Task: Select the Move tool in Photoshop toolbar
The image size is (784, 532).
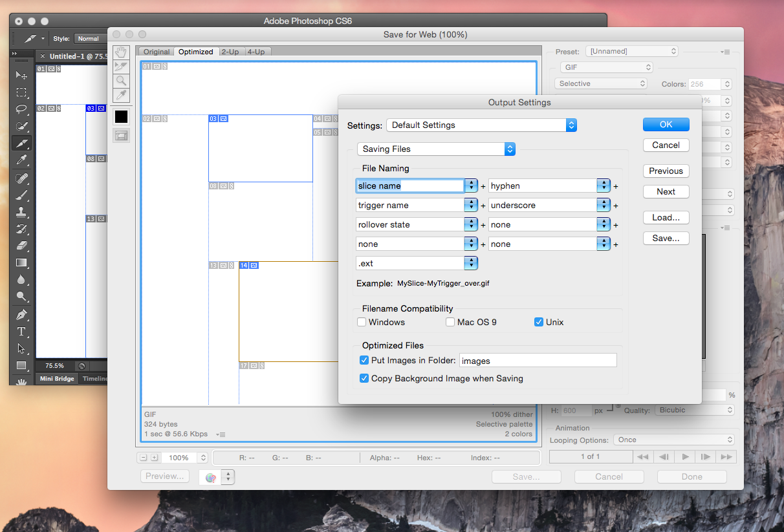Action: click(x=21, y=76)
